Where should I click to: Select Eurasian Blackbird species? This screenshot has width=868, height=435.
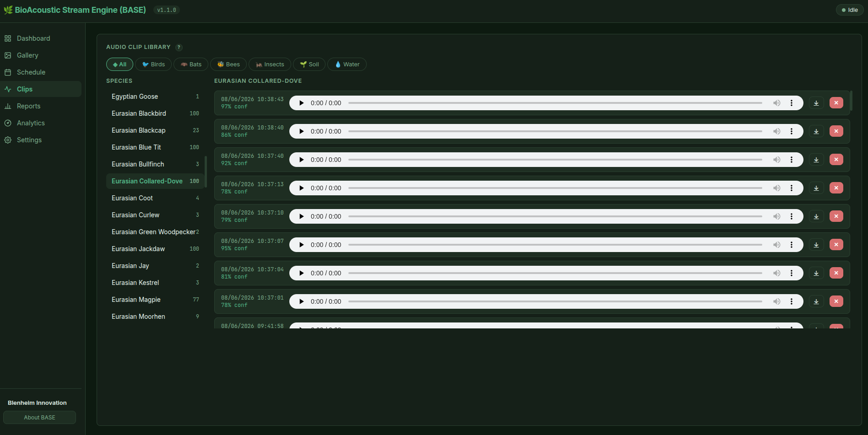(x=155, y=113)
